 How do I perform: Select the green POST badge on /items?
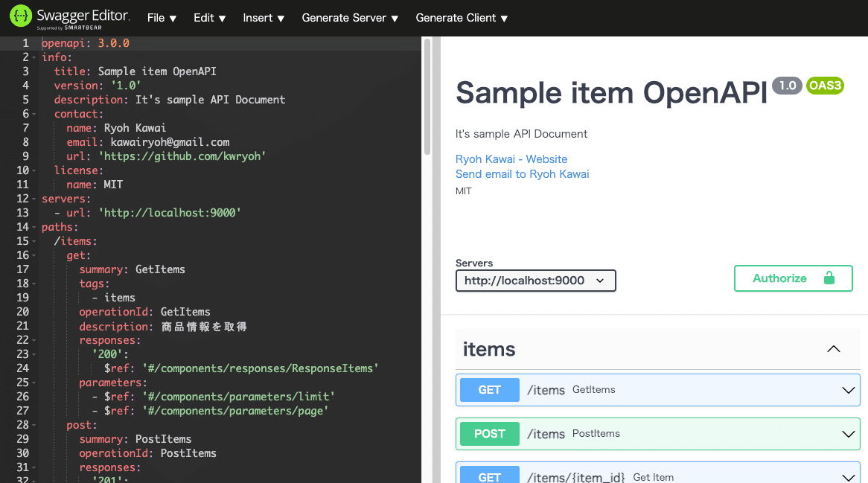(x=489, y=433)
